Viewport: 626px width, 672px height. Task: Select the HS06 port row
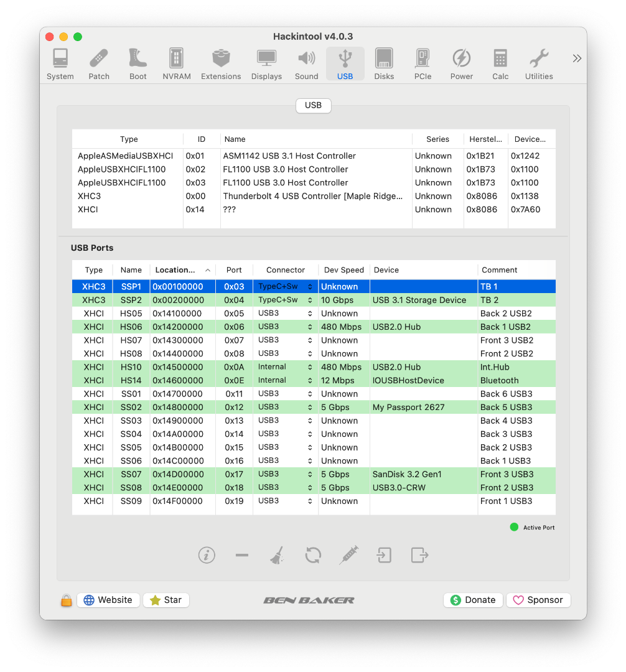point(314,327)
